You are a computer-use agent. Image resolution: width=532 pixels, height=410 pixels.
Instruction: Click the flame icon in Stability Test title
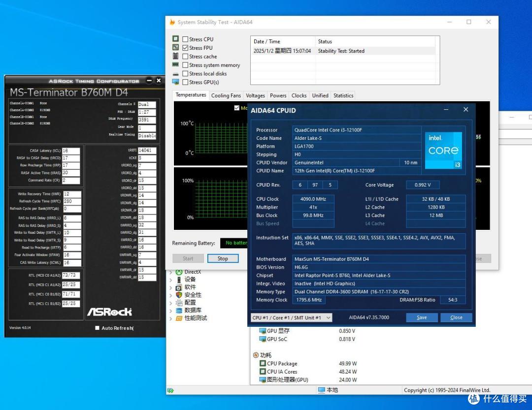click(172, 22)
